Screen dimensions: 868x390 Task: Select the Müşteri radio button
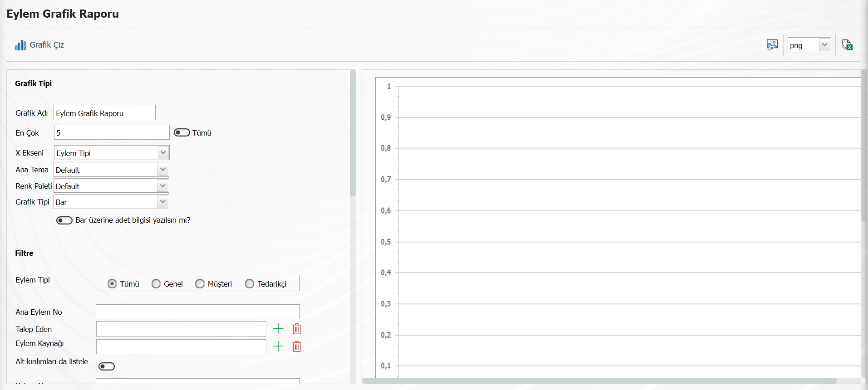click(x=200, y=284)
